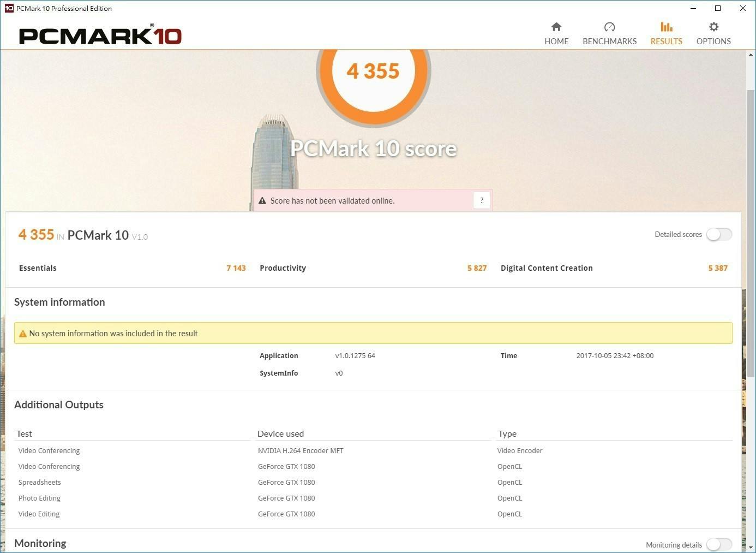This screenshot has width=756, height=553.
Task: Click the Productivity score 5 827
Action: pyautogui.click(x=477, y=268)
